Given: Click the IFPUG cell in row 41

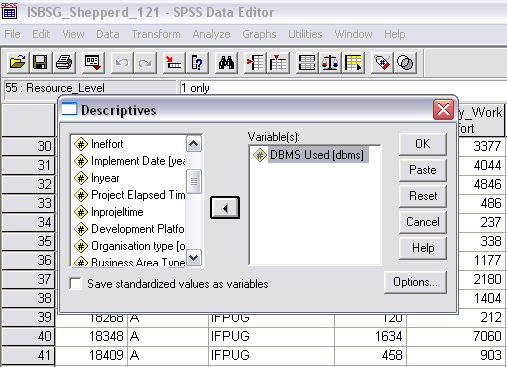Looking at the screenshot, I should point(271,355).
